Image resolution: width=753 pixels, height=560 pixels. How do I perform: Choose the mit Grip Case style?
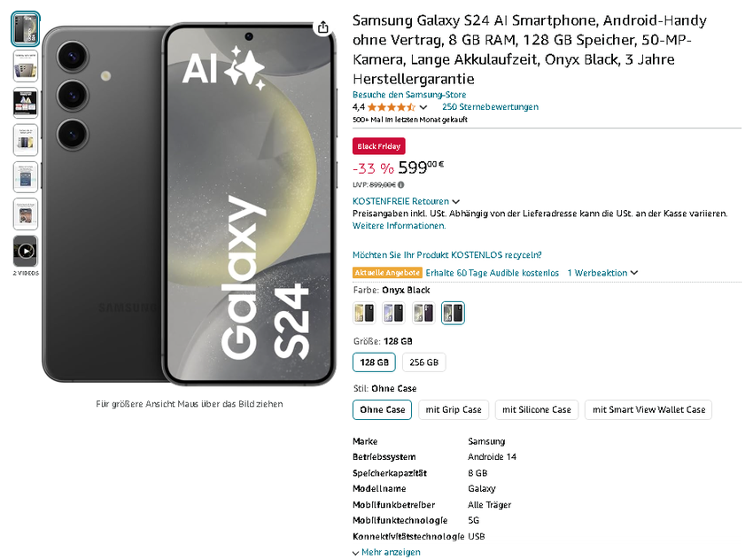pos(454,409)
